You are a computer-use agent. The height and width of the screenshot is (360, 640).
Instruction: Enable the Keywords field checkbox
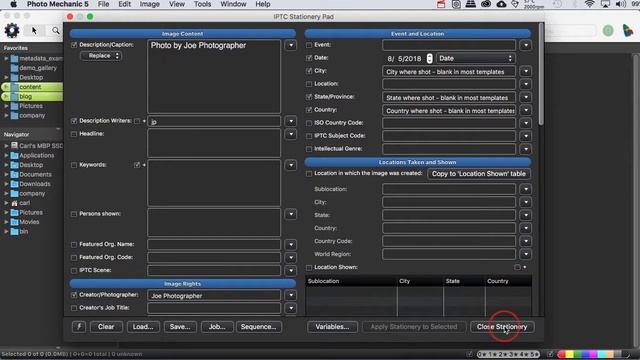coord(74,165)
